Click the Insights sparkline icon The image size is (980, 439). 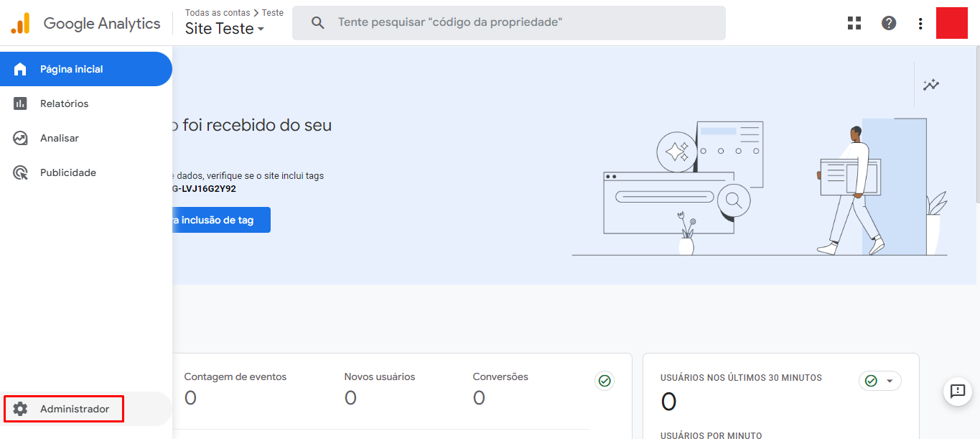pyautogui.click(x=931, y=85)
